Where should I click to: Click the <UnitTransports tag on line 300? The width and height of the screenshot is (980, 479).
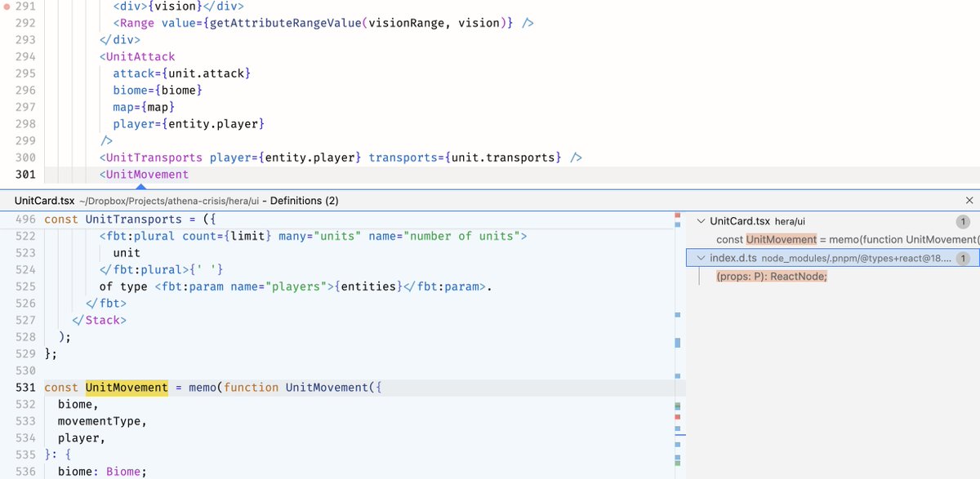(x=153, y=157)
